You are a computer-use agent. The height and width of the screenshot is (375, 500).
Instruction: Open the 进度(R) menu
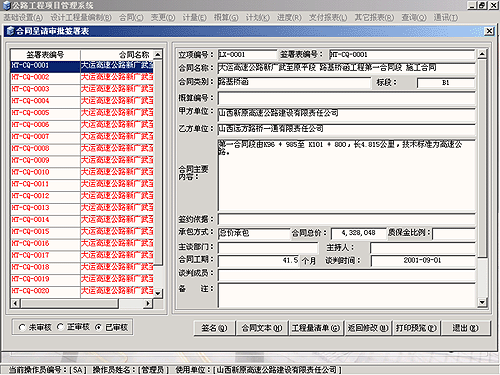click(x=289, y=17)
